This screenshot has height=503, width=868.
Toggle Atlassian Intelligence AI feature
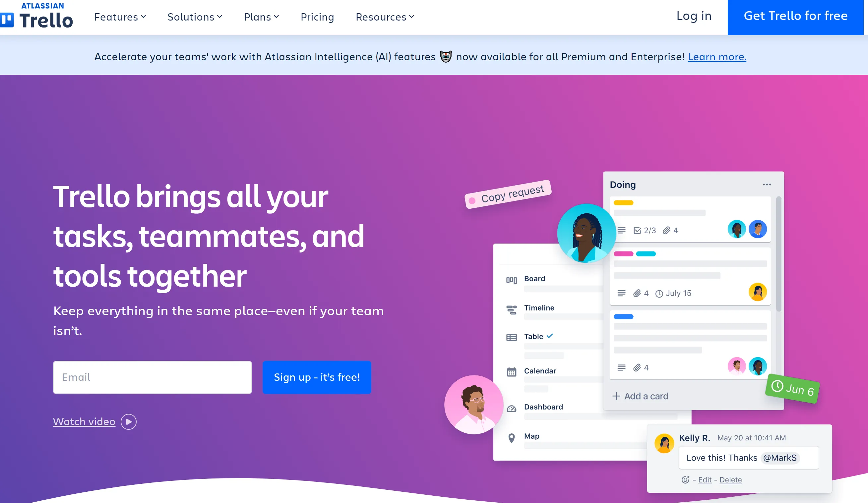pyautogui.click(x=446, y=56)
